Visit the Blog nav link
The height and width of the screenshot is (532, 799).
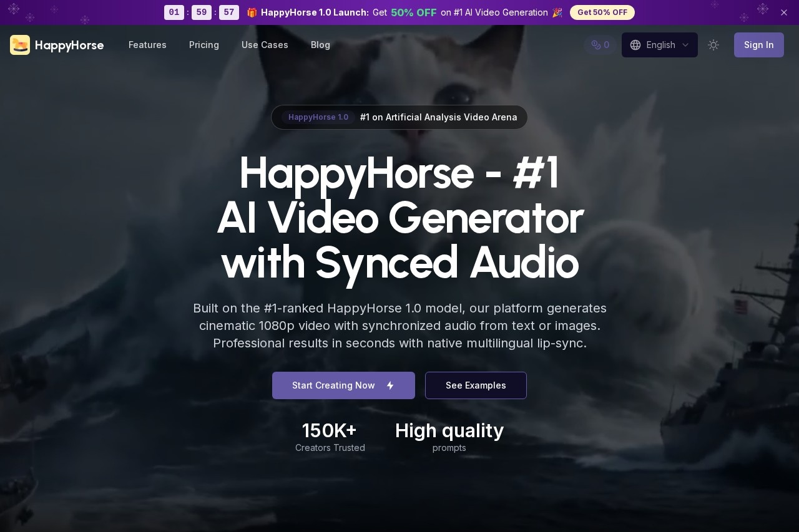click(320, 45)
